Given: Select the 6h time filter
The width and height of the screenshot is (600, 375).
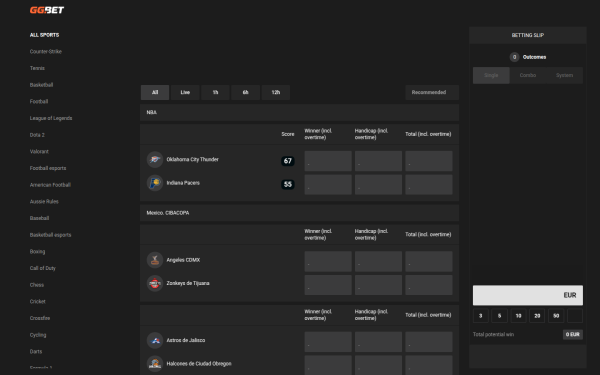Looking at the screenshot, I should pyautogui.click(x=245, y=92).
